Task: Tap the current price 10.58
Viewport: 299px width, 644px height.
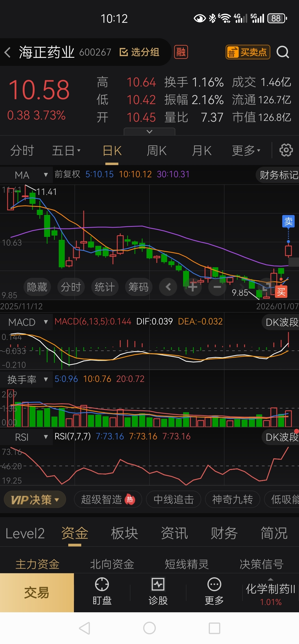Action: click(x=39, y=90)
